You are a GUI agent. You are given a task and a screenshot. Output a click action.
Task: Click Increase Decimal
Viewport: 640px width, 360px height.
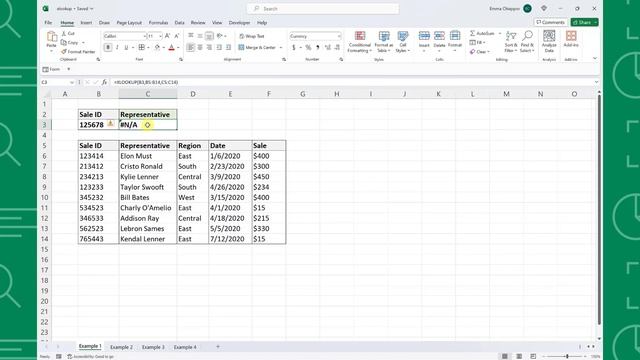point(327,48)
